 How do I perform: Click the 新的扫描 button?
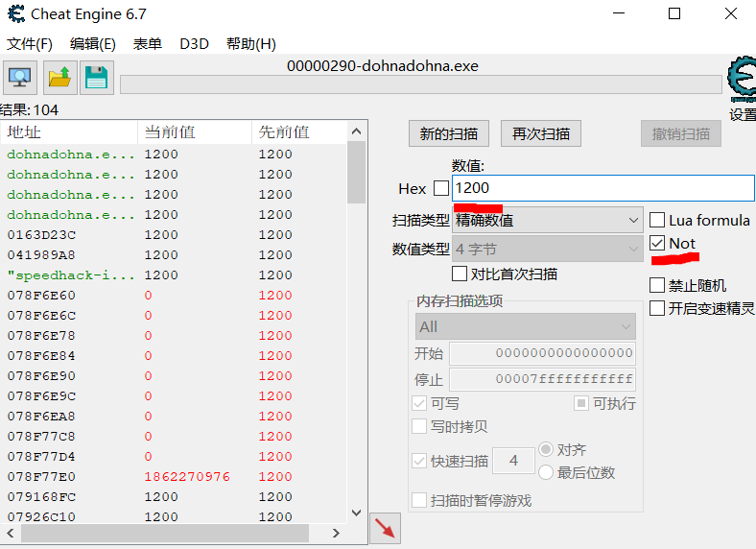click(449, 134)
